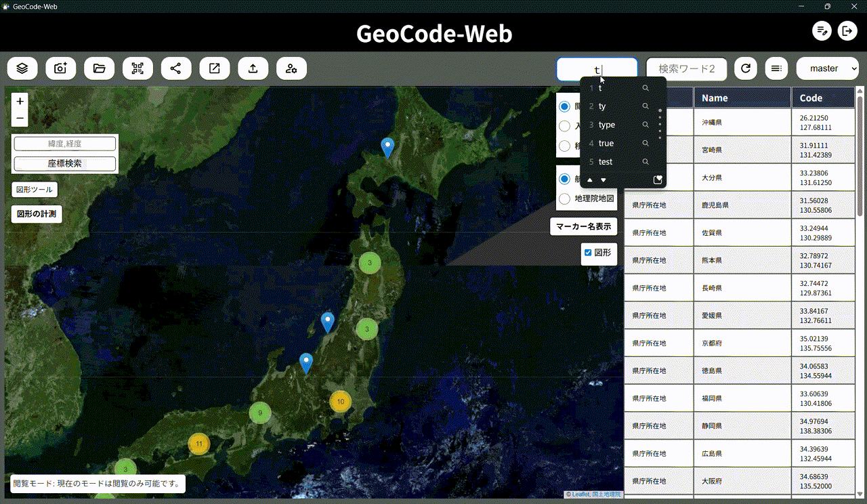Click search icon beside suggestion 'type'
Screen dimensions: 867x504
point(646,125)
